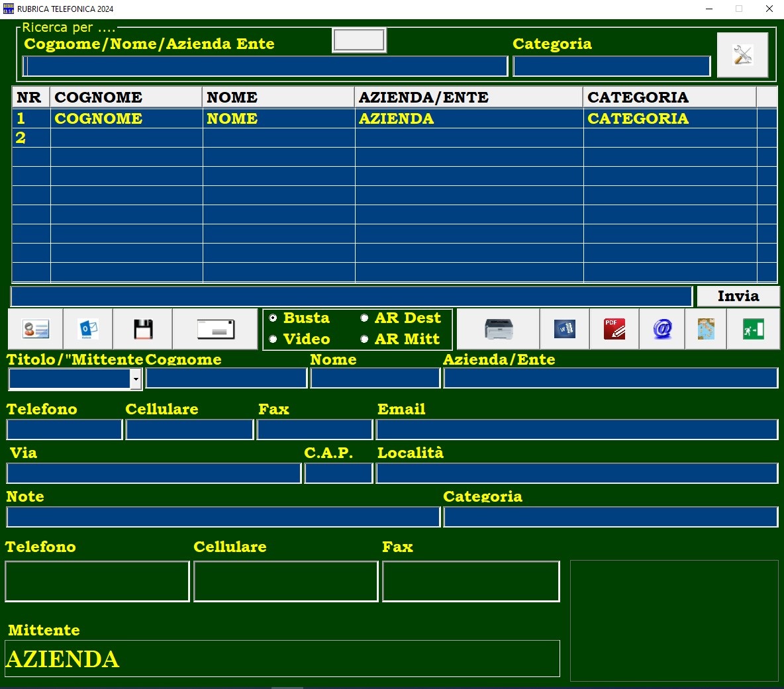Click the NR column header
This screenshot has height=689, width=784.
[31, 97]
